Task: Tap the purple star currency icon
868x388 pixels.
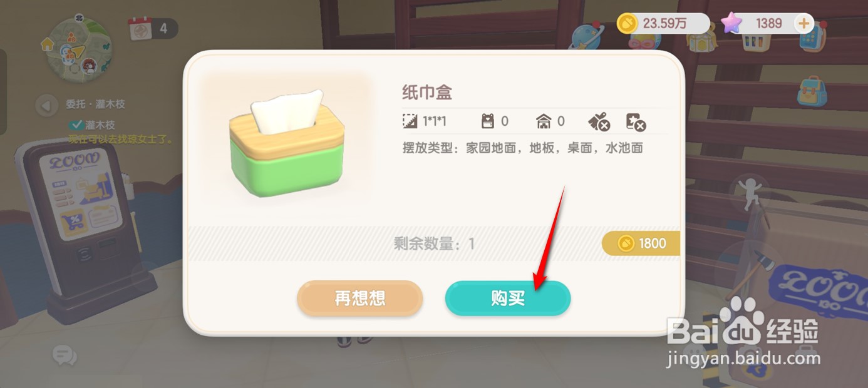Action: [731, 24]
